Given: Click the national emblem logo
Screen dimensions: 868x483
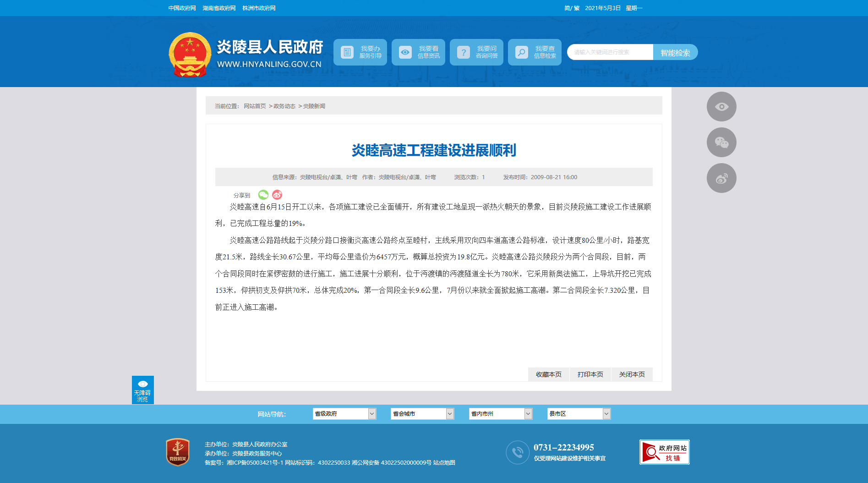Looking at the screenshot, I should tap(190, 55).
